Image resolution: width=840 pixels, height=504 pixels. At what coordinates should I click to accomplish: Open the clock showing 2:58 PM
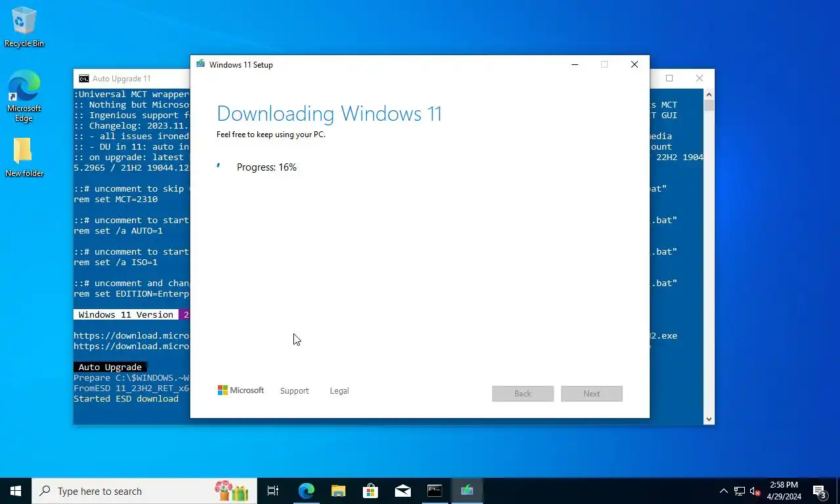(784, 491)
